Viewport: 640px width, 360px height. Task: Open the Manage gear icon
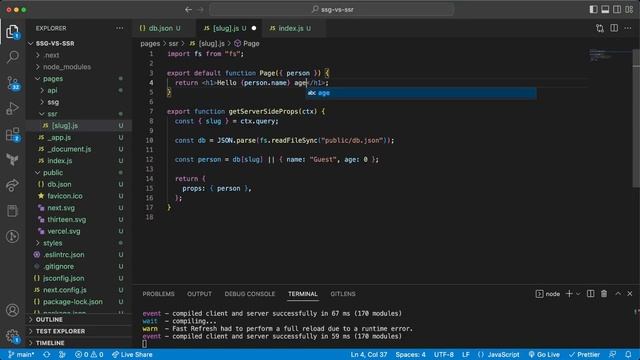[13, 336]
